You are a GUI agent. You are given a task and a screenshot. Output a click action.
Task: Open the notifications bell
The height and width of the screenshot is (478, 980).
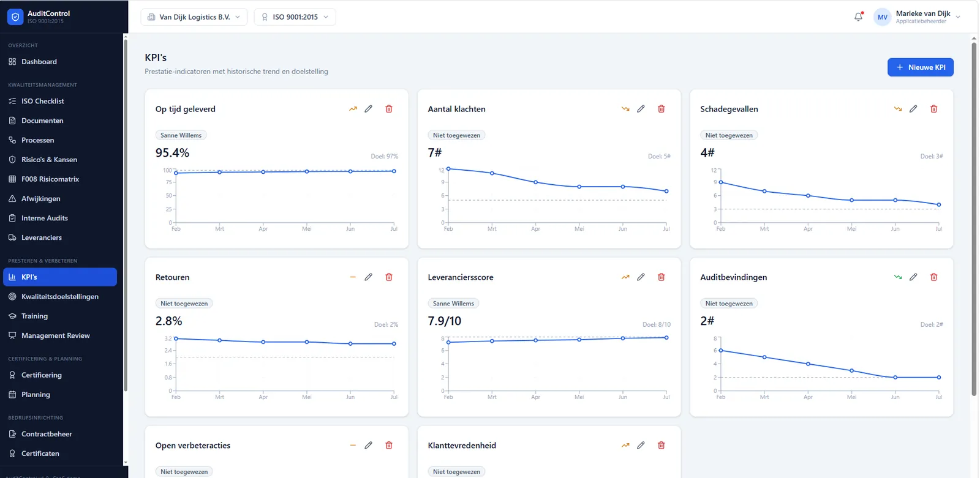(x=859, y=17)
